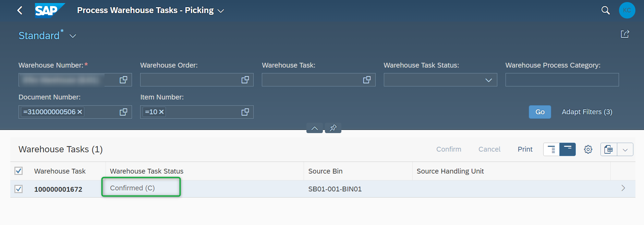Open the search magnifier icon

click(x=605, y=11)
